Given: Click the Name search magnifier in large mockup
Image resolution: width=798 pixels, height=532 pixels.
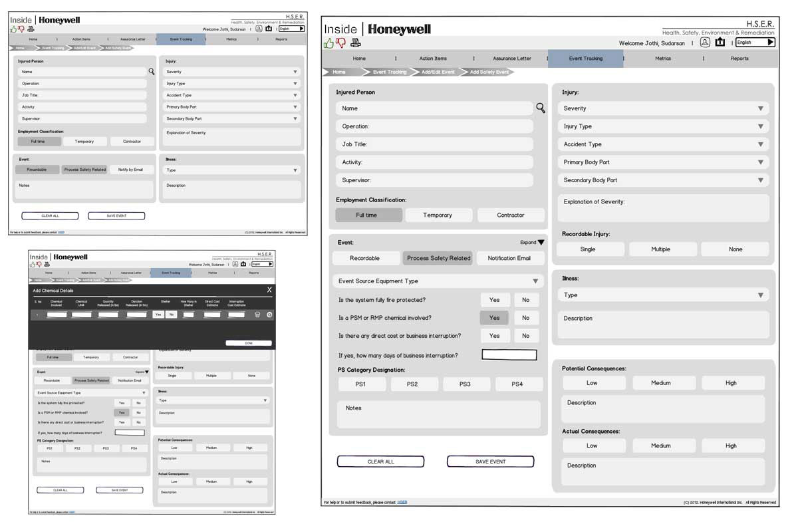Looking at the screenshot, I should pos(541,108).
